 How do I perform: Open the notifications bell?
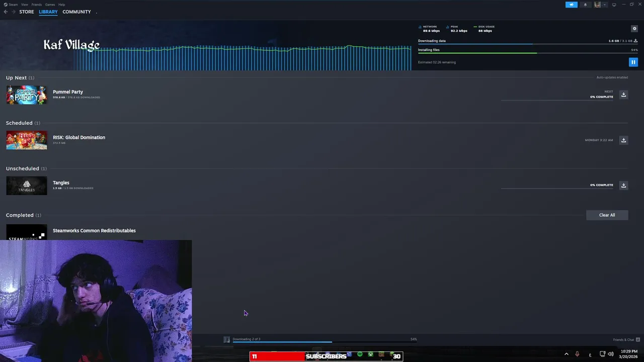(585, 5)
